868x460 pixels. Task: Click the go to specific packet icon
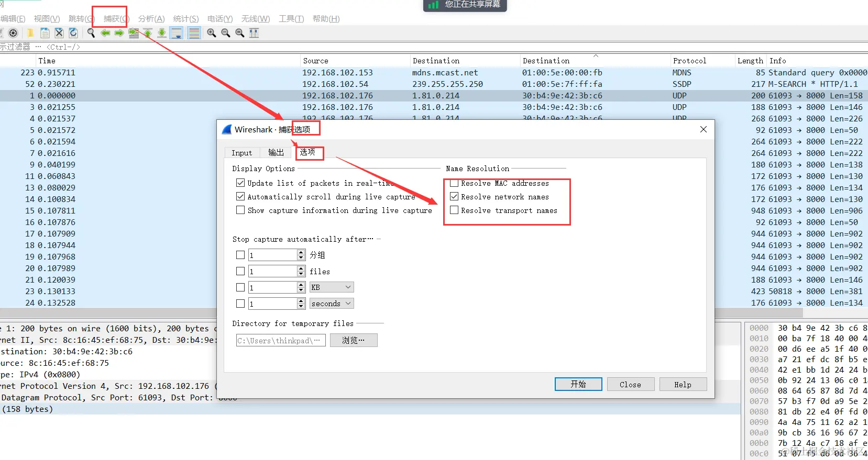(x=134, y=33)
